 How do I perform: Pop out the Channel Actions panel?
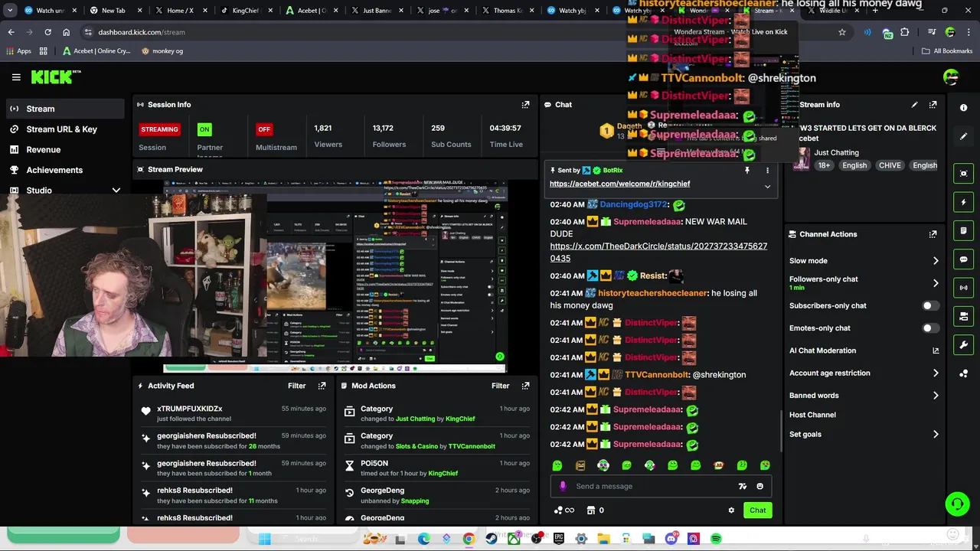point(933,234)
